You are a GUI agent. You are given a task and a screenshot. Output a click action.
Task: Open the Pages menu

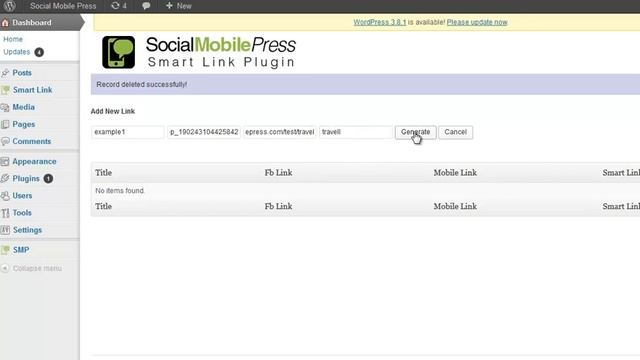pyautogui.click(x=24, y=124)
